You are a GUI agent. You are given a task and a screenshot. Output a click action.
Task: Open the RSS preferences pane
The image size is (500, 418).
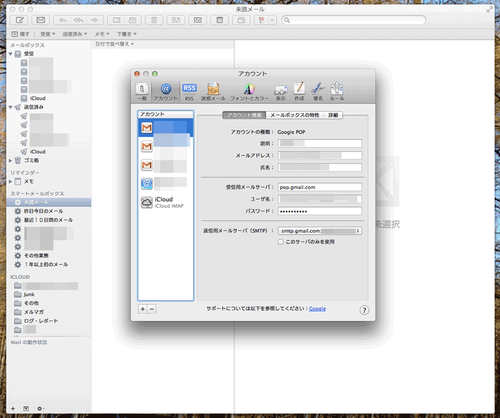coord(189,91)
